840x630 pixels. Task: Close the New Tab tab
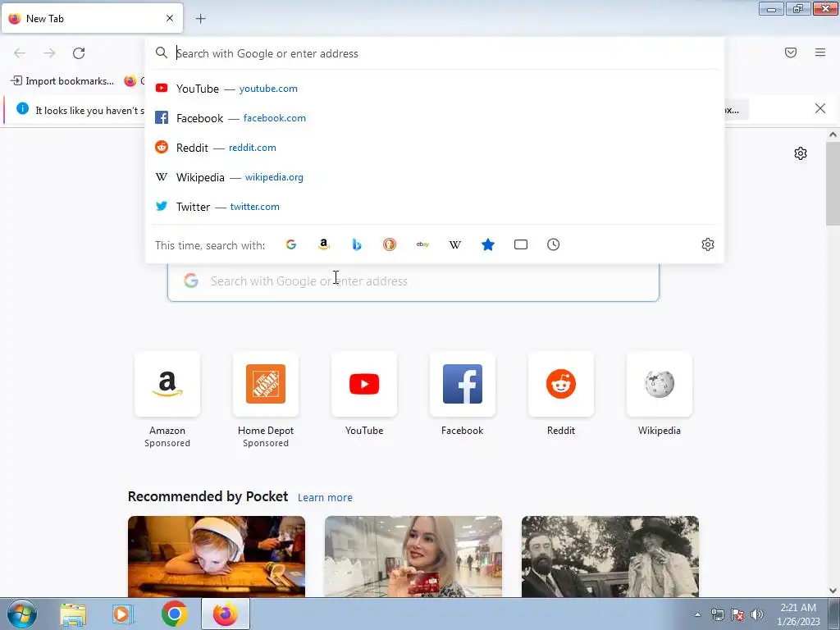(x=170, y=18)
